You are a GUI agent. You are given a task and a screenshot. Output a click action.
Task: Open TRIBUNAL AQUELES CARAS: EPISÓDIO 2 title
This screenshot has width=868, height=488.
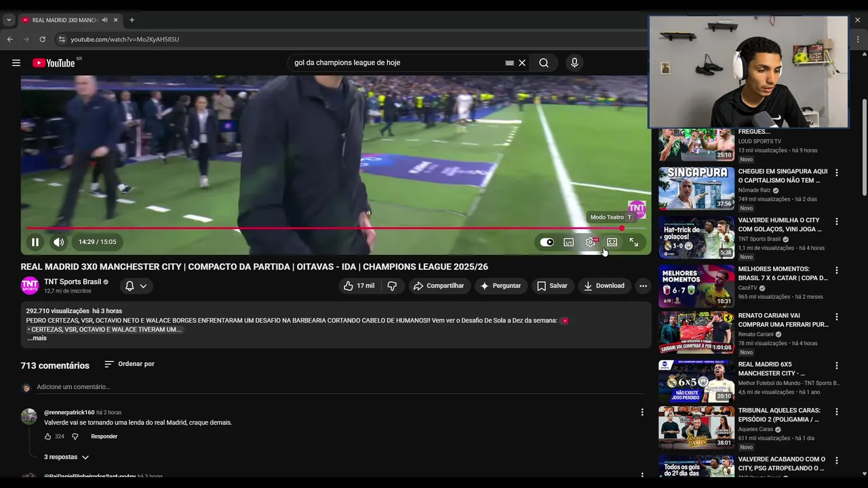[x=779, y=415]
